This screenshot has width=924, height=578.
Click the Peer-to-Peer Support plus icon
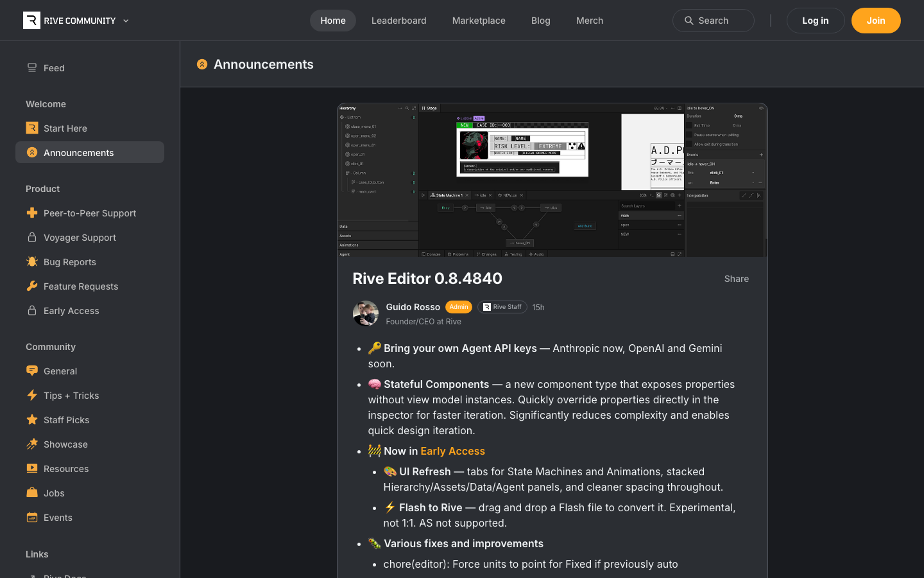pyautogui.click(x=32, y=213)
